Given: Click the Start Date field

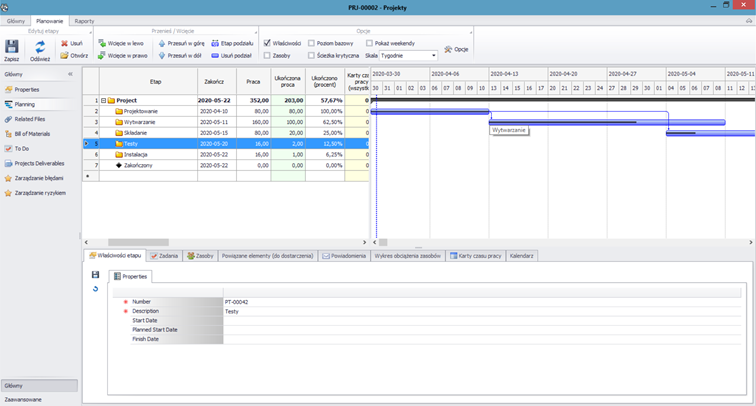Looking at the screenshot, I should [482, 321].
